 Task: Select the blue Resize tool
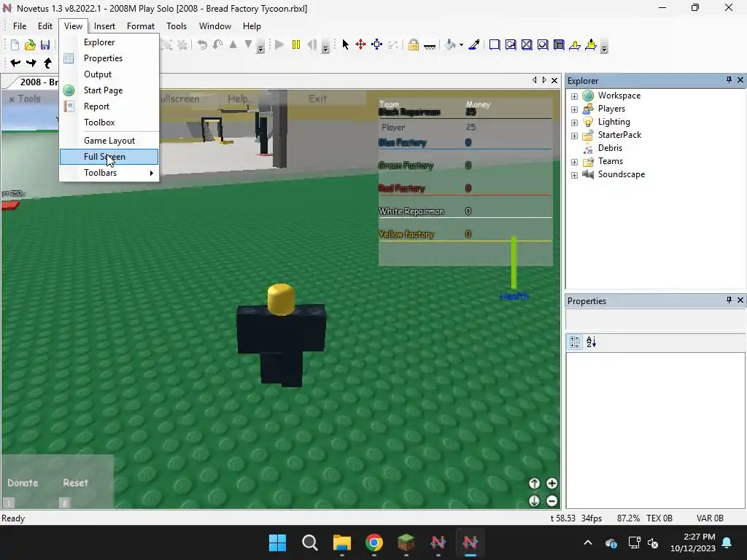click(x=377, y=44)
